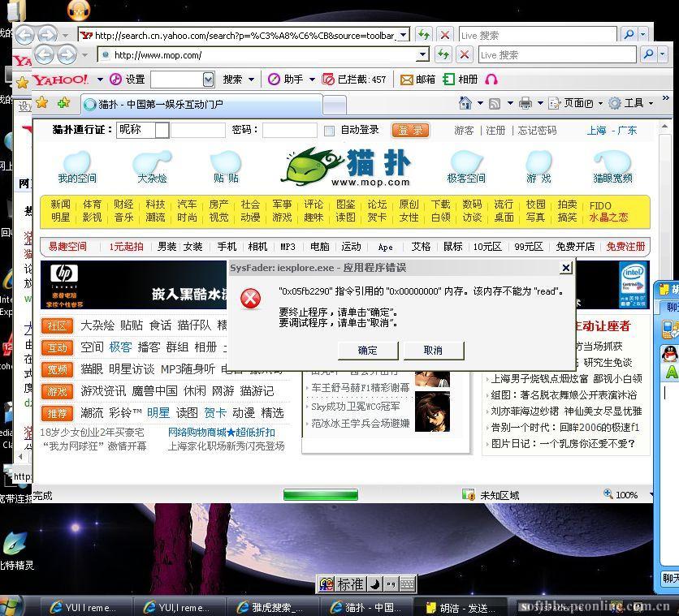The width and height of the screenshot is (679, 616).
Task: Stop loading in the Yahoo search window
Action: (x=445, y=35)
